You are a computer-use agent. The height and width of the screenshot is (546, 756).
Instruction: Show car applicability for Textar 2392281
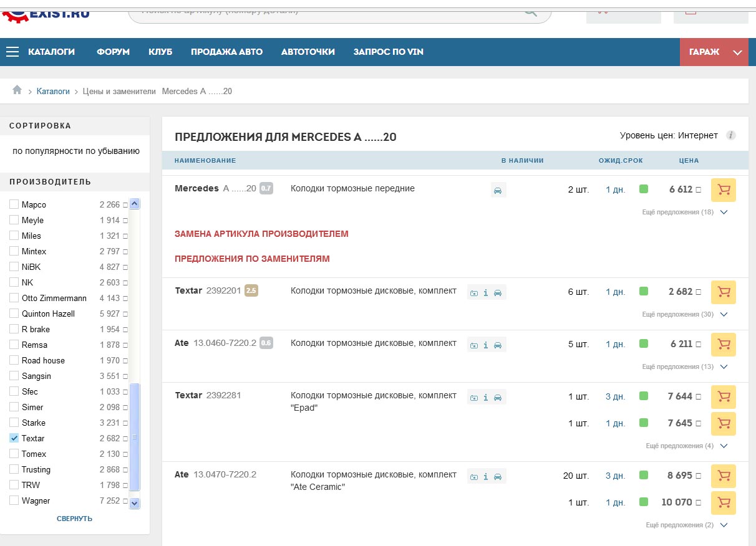click(498, 397)
